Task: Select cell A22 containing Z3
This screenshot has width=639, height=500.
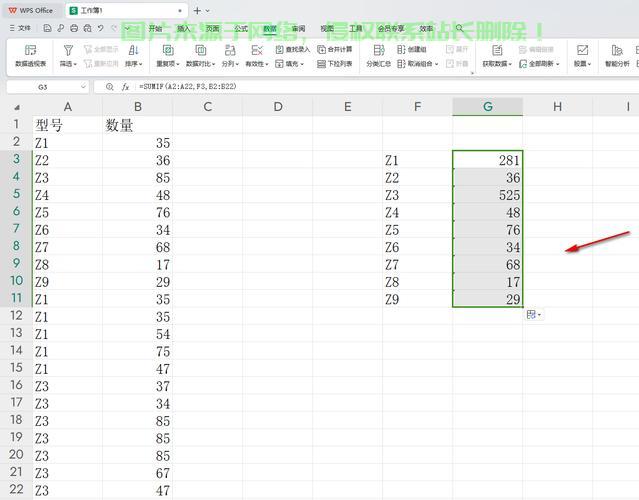Action: (x=68, y=490)
